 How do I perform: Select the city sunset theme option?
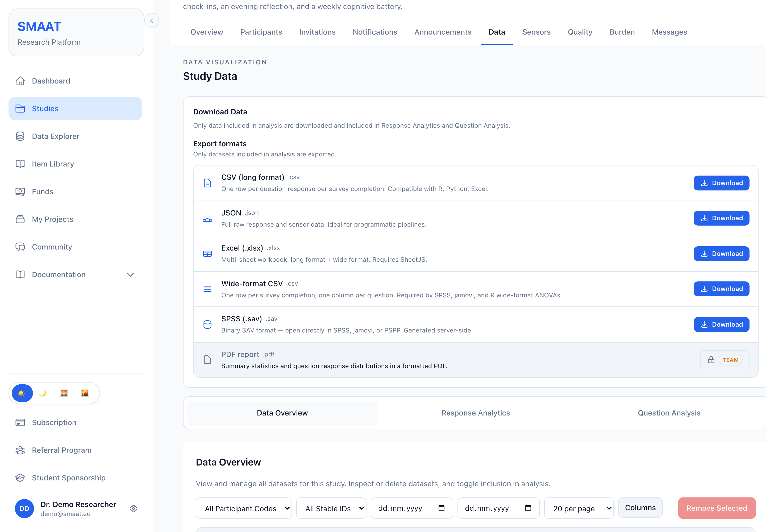[85, 393]
